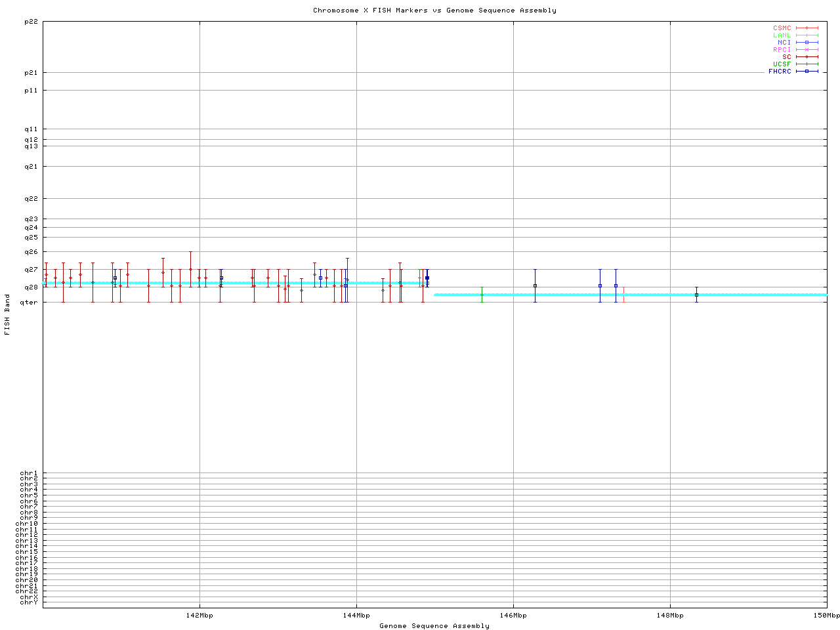The width and height of the screenshot is (840, 630).
Task: Click the 'Genome Sequence Assembly' x-axis title
Action: point(434,626)
